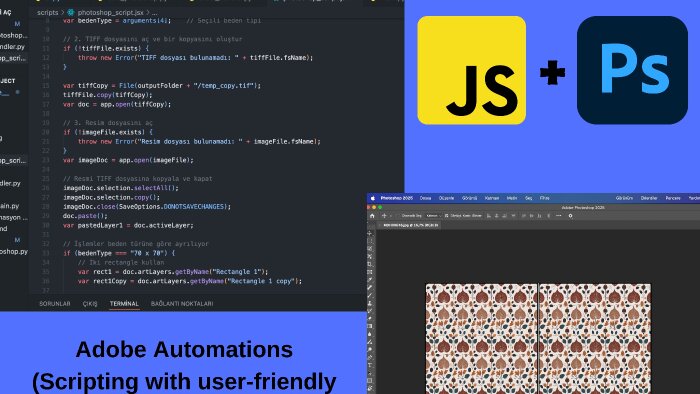Select the Crop tool in Photoshop toolbar

(x=370, y=264)
